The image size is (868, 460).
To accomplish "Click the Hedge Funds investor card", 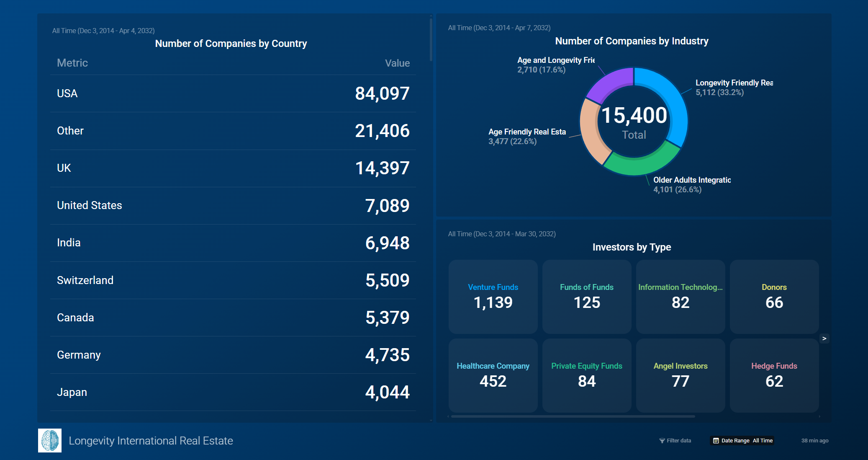I will (774, 375).
